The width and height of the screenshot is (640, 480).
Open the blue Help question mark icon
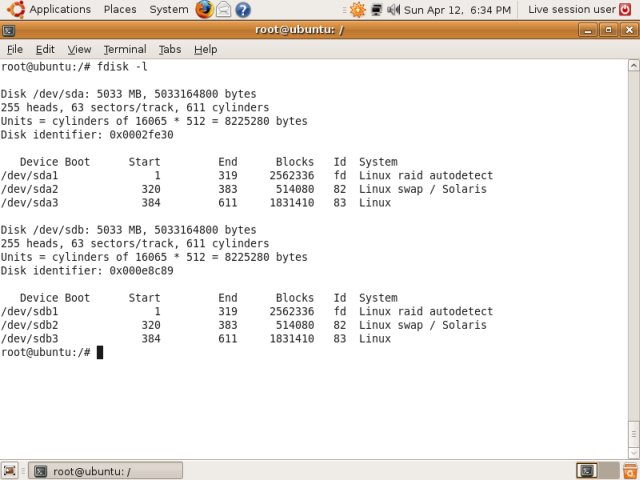(x=243, y=9)
